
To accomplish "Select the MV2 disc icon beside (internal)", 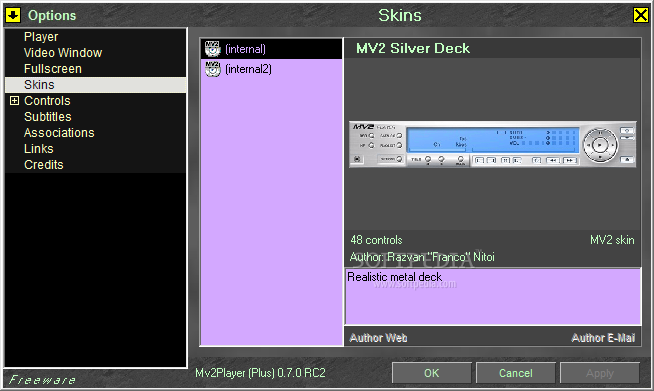I will coord(212,49).
